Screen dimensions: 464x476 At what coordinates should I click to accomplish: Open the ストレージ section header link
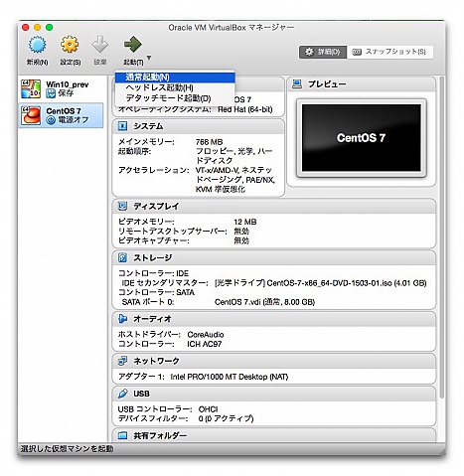click(153, 257)
